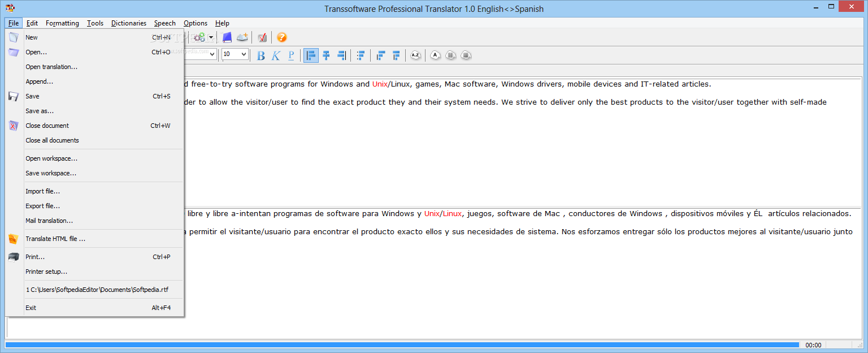The height and width of the screenshot is (353, 868).
Task: Open the Speech menu
Action: (x=165, y=23)
